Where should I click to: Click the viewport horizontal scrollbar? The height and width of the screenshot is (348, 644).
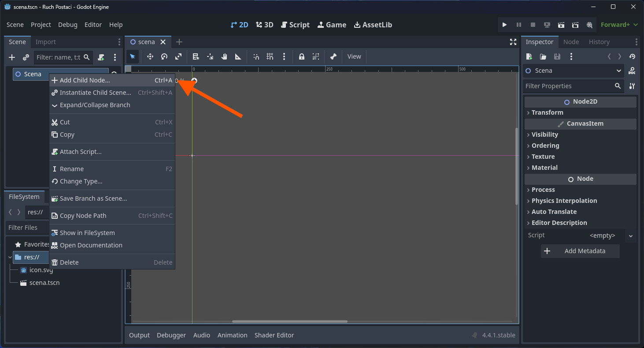click(290, 322)
